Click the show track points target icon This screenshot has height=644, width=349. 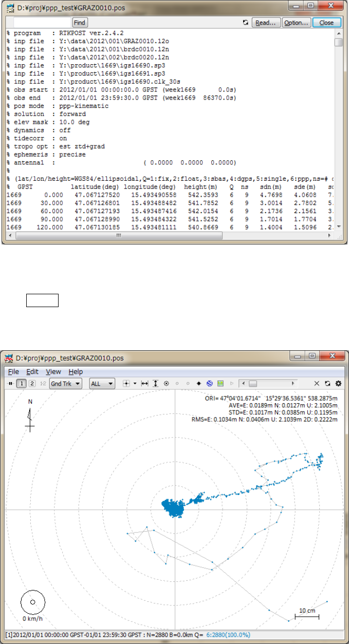167,384
